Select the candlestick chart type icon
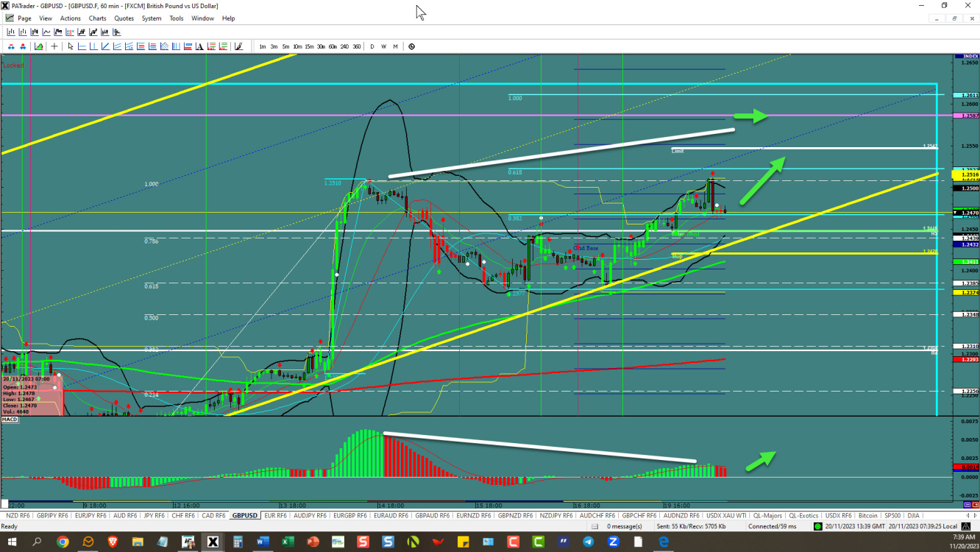980x552 pixels. click(x=35, y=32)
